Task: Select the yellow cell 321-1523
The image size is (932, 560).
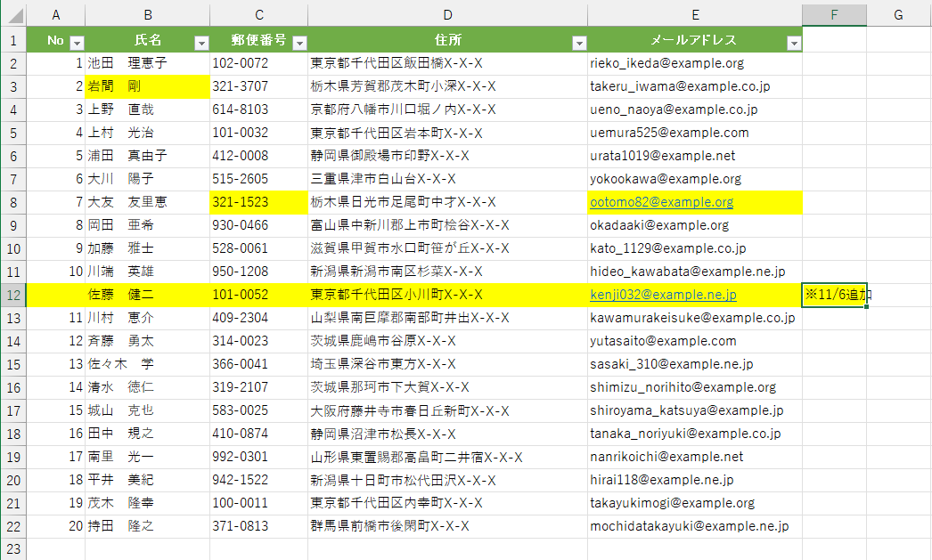Action: coord(258,202)
